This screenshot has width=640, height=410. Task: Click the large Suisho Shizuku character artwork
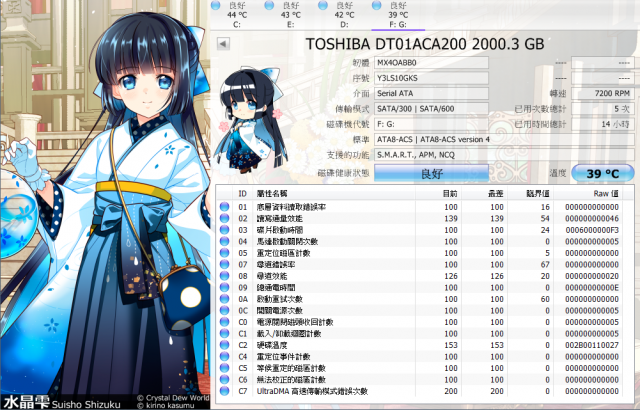(105, 204)
